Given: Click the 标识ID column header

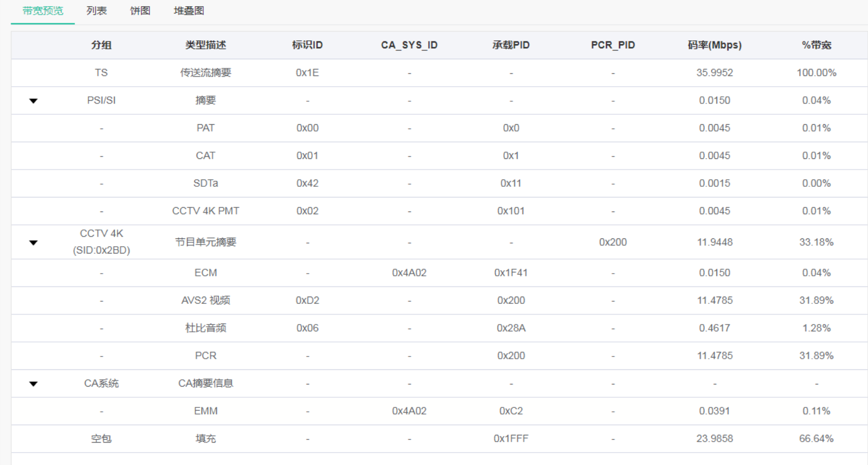Looking at the screenshot, I should [x=307, y=45].
